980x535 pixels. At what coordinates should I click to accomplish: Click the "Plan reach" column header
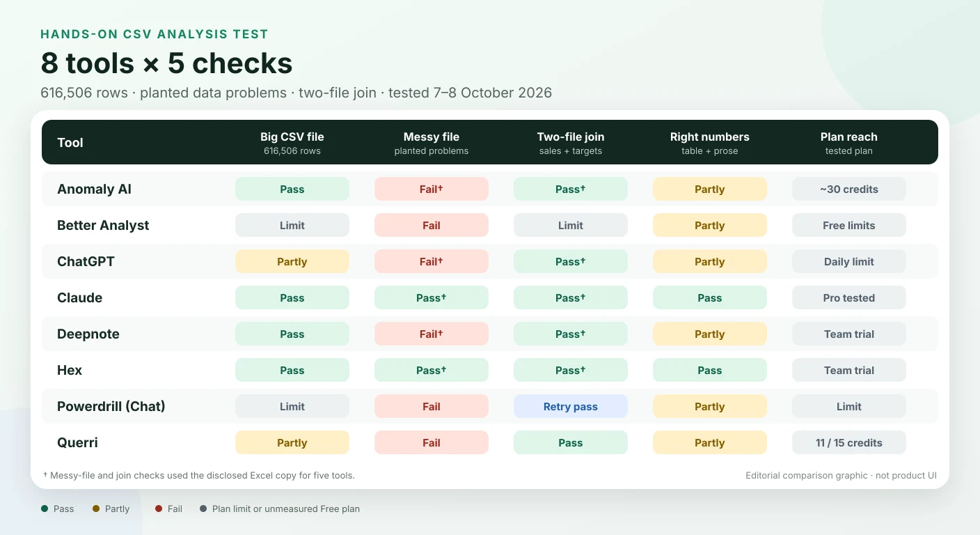tap(849, 142)
